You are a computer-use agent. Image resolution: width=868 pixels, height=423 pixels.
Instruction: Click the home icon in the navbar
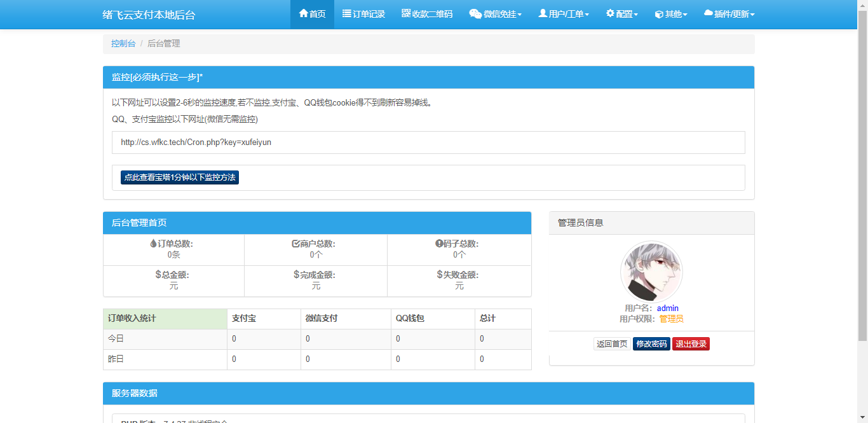(x=303, y=13)
